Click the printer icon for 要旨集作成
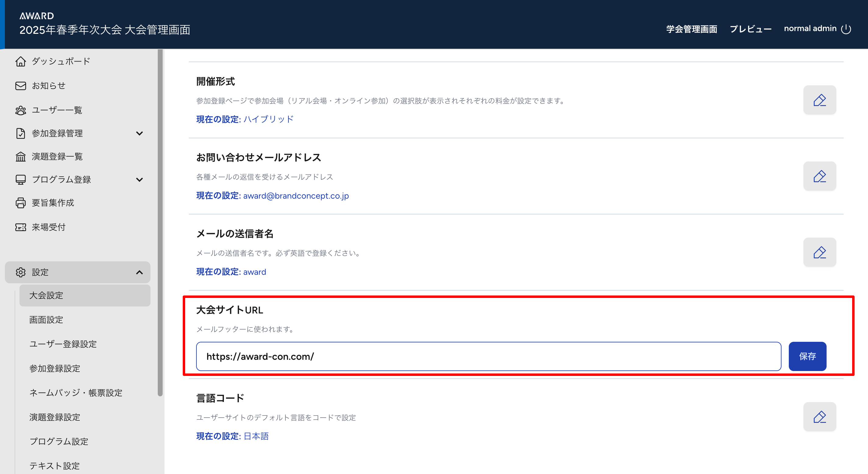Viewport: 868px width, 474px height. point(20,203)
